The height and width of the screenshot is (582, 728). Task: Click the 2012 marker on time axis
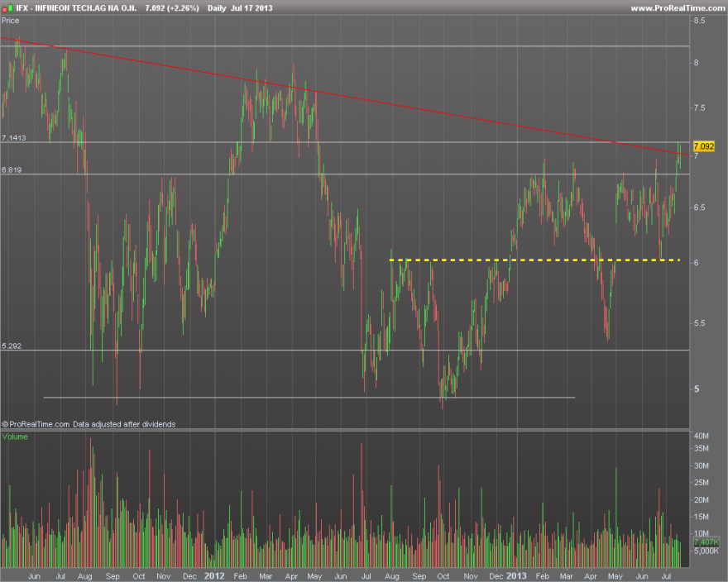[214, 576]
